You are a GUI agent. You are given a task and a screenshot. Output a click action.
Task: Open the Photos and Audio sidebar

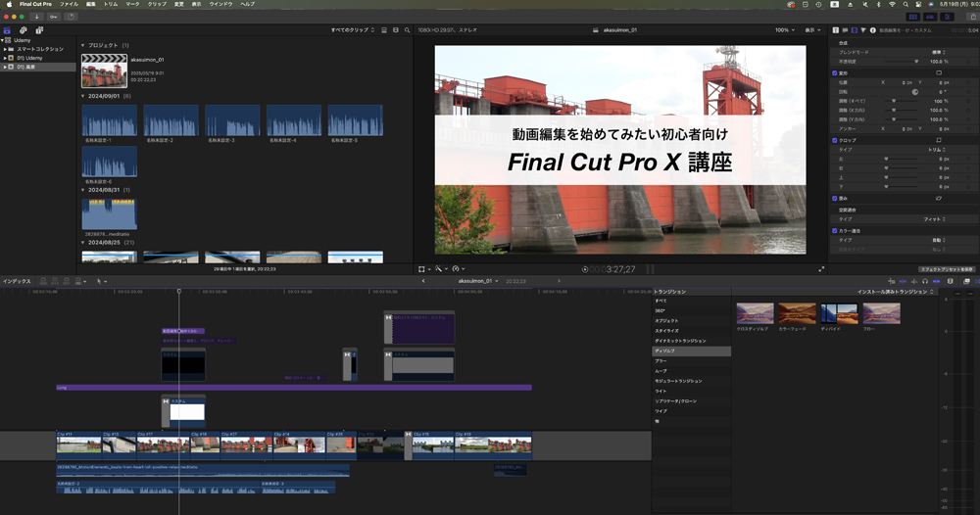pyautogui.click(x=24, y=30)
